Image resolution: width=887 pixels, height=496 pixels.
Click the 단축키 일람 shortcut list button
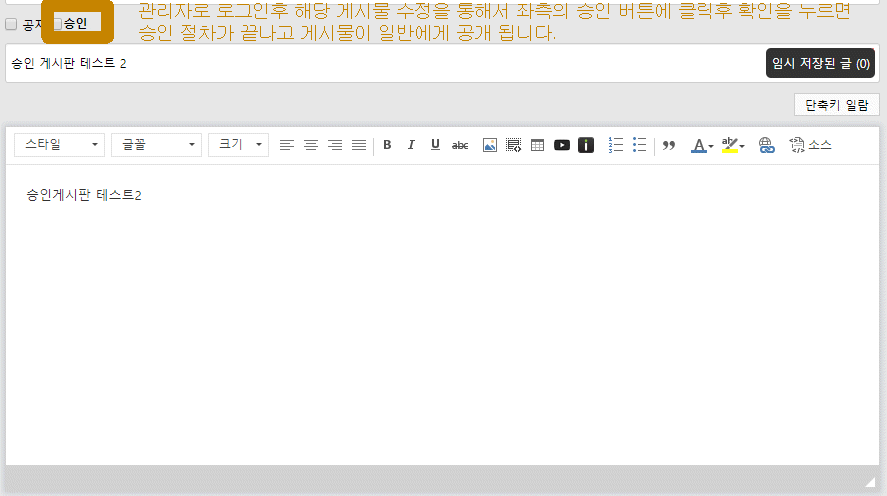point(836,105)
